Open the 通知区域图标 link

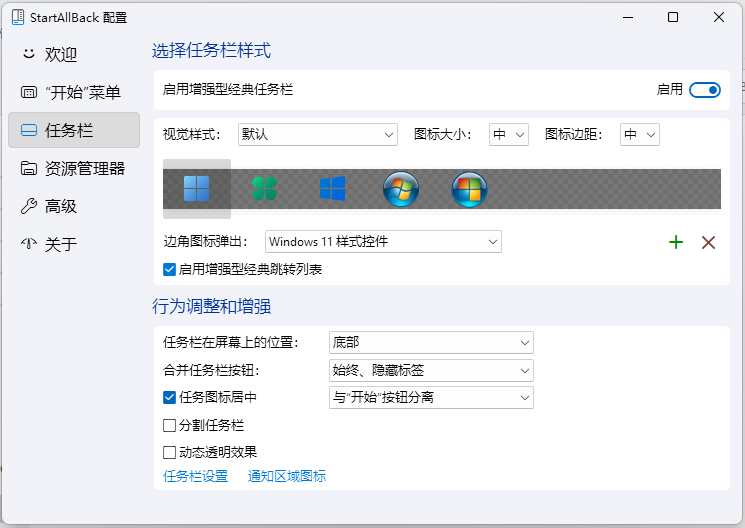[x=287, y=476]
